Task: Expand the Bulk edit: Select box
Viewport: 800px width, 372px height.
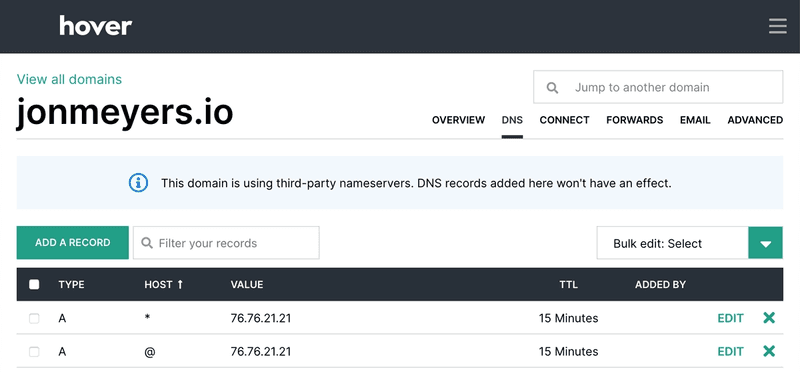Action: pos(672,243)
